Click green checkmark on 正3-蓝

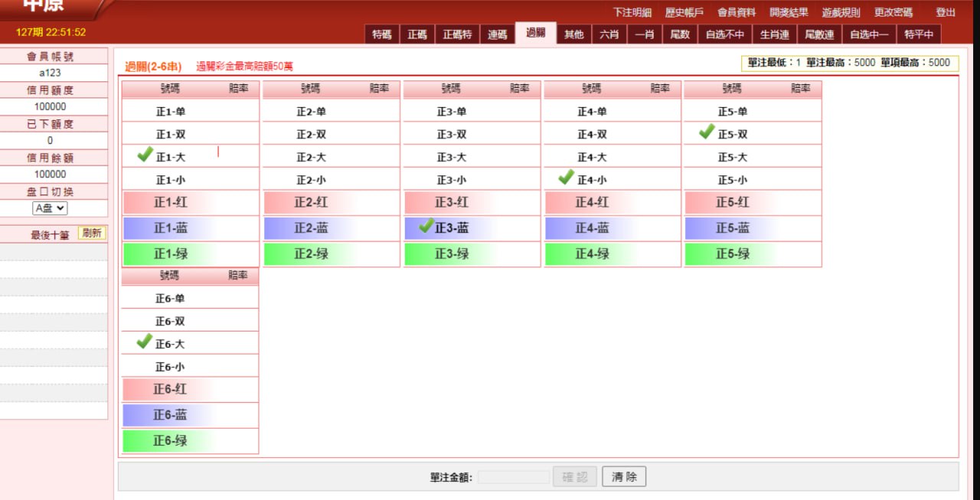click(x=426, y=226)
